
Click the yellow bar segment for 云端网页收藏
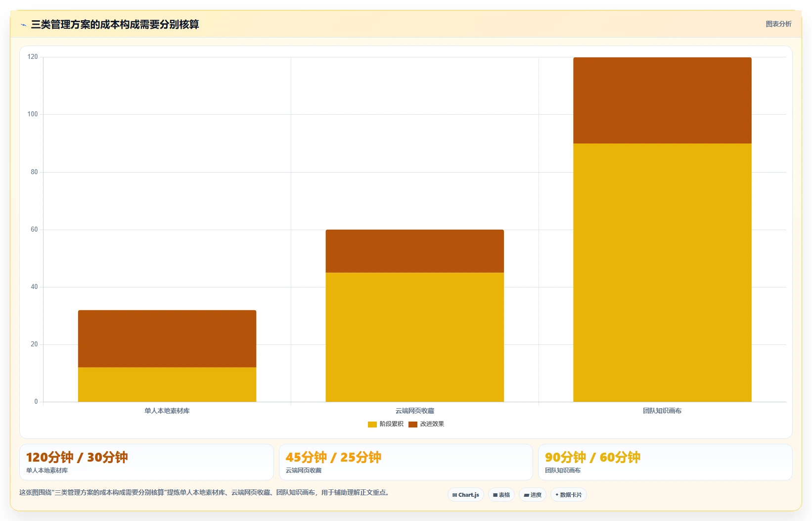414,337
